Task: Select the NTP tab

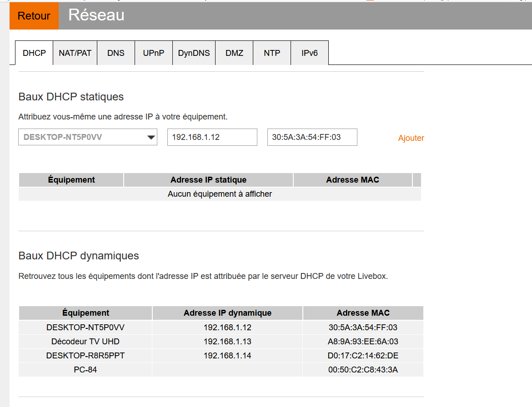Action: coord(272,53)
